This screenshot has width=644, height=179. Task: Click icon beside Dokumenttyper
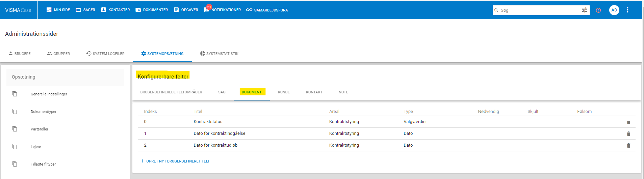tap(15, 111)
